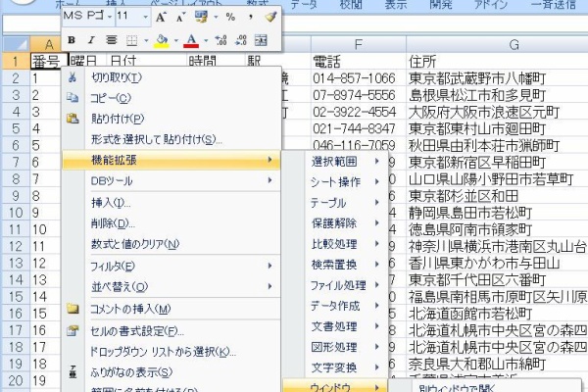Open the MS P Gothic font name dropdown
588x392 pixels.
[110, 17]
